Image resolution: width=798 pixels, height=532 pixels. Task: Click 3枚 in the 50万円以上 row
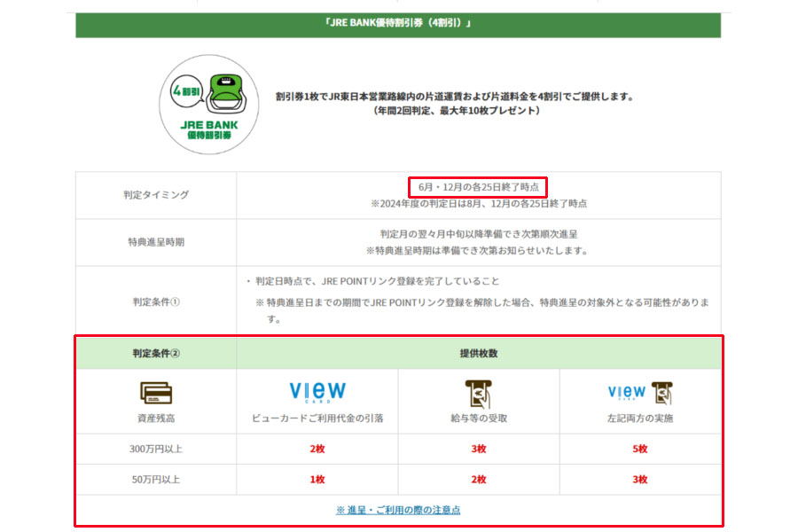[639, 480]
